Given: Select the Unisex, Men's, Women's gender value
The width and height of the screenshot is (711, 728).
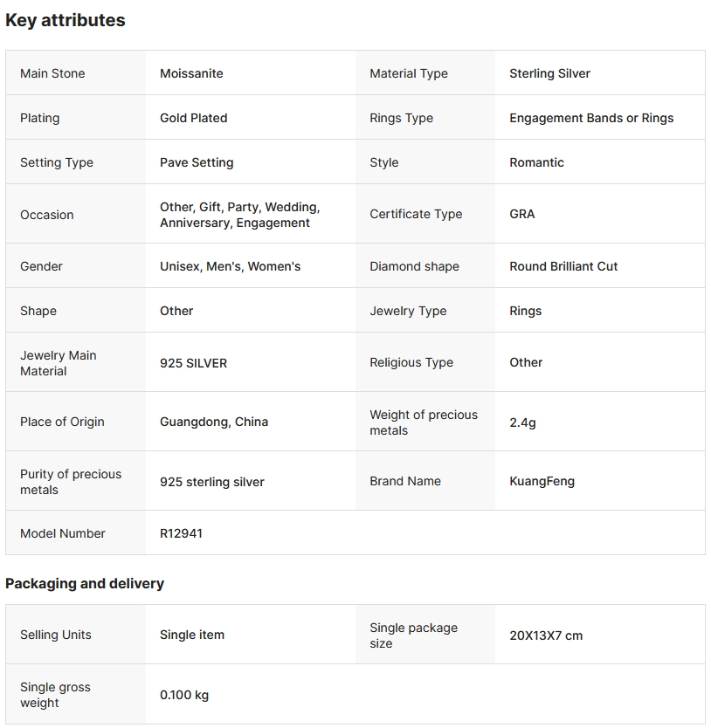Looking at the screenshot, I should click(x=230, y=266).
